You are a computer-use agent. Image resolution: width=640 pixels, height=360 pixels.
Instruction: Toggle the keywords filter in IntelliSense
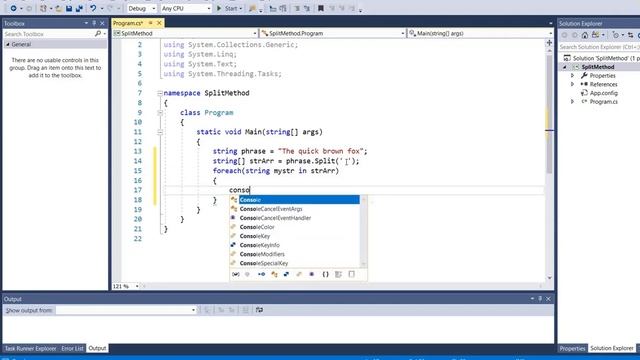coord(338,274)
